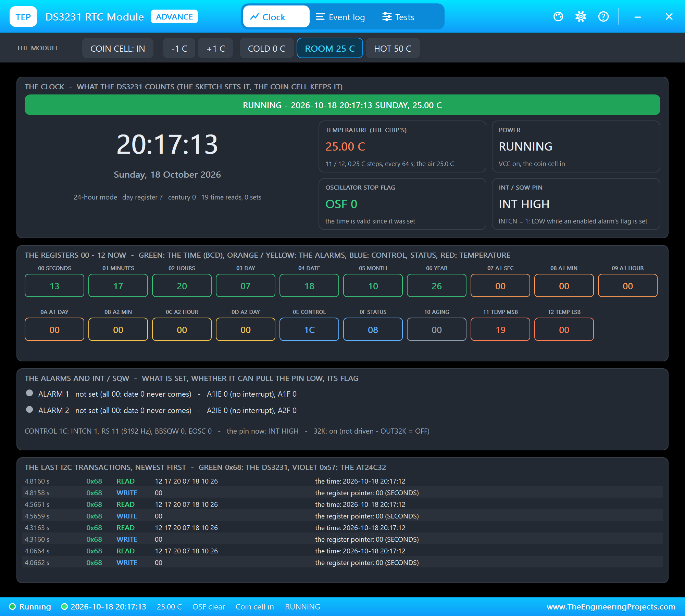The image size is (685, 616).
Task: Click the TEP logo badge
Action: click(x=23, y=17)
